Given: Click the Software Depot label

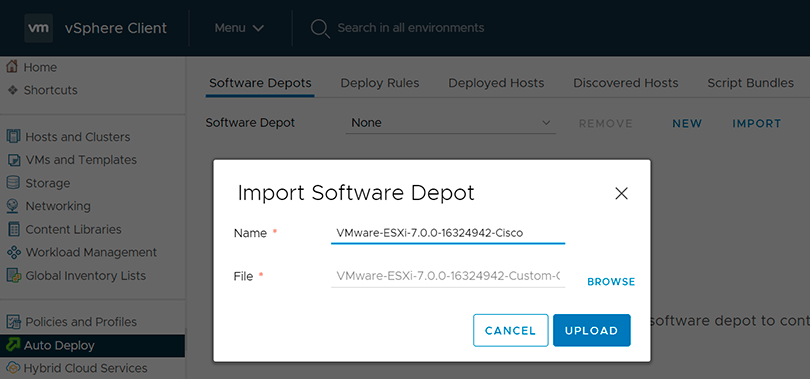Looking at the screenshot, I should [250, 123].
